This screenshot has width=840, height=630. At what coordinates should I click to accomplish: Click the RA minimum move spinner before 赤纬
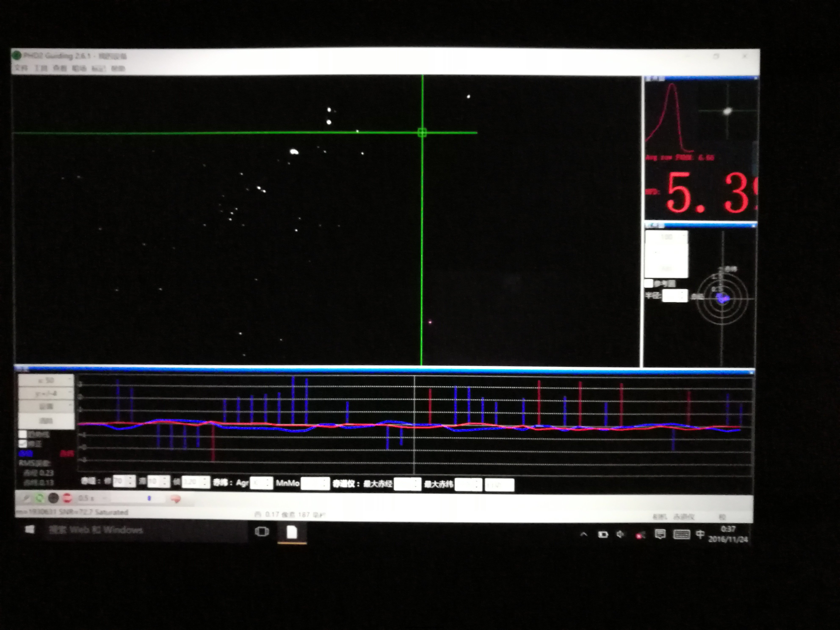[196, 482]
